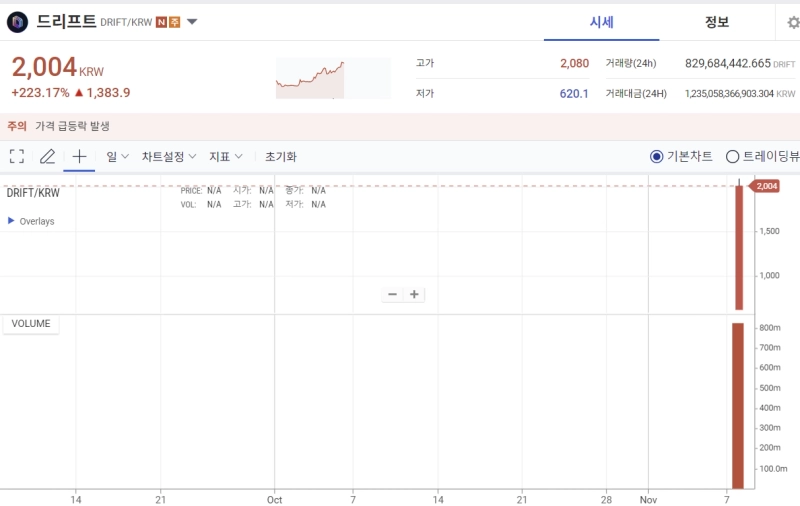The width and height of the screenshot is (800, 506).
Task: Open the DRIFT/KRW market selector arrow
Action: coord(192,22)
